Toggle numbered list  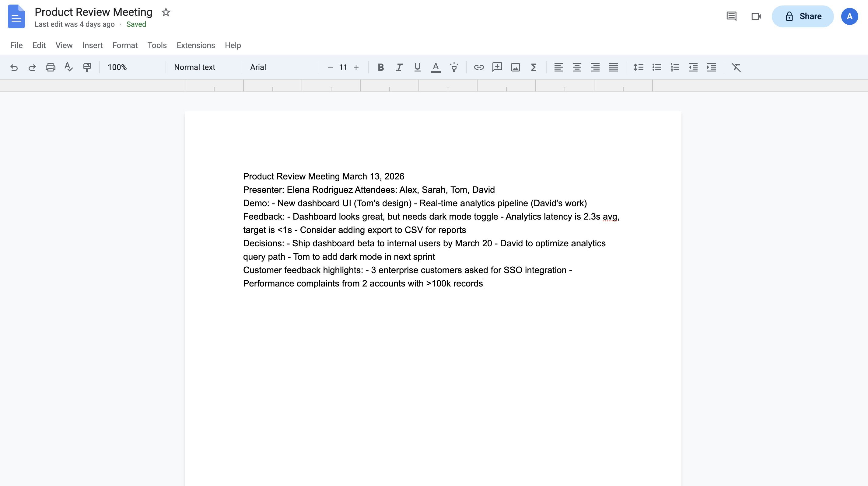(674, 67)
